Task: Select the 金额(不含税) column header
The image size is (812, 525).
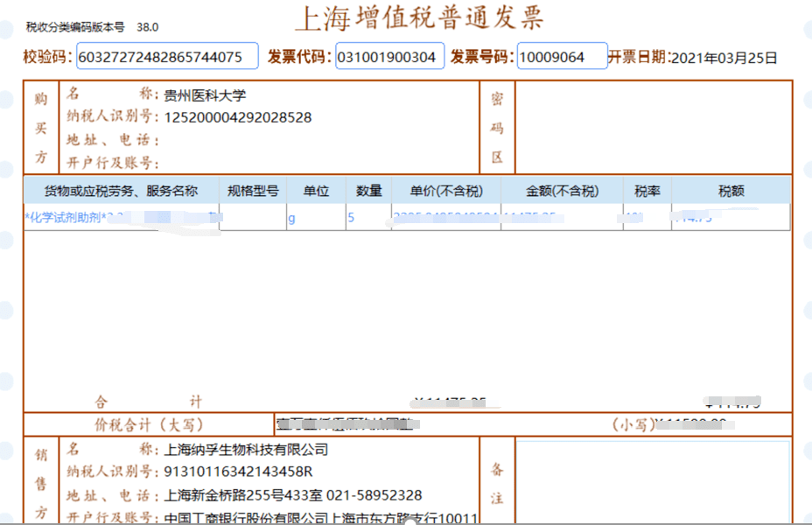Action: (x=562, y=191)
